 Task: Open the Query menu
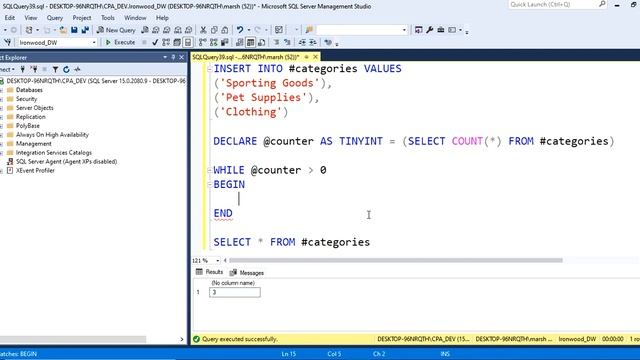tap(55, 18)
